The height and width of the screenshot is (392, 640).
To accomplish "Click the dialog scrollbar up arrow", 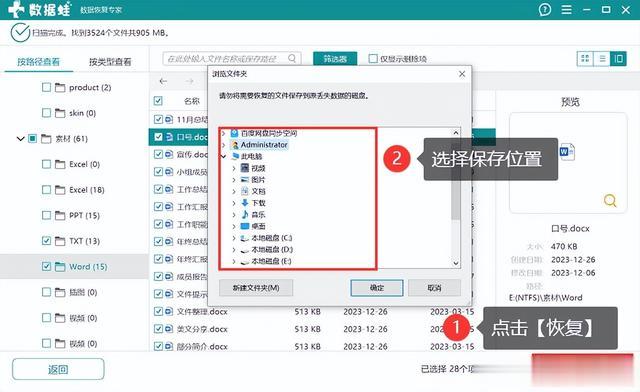I will pyautogui.click(x=456, y=132).
